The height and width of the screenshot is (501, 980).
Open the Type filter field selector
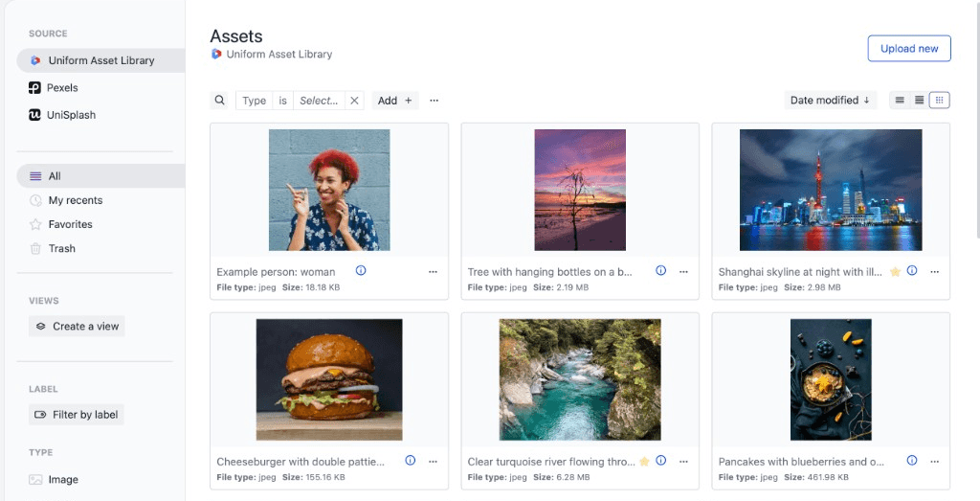click(x=254, y=101)
